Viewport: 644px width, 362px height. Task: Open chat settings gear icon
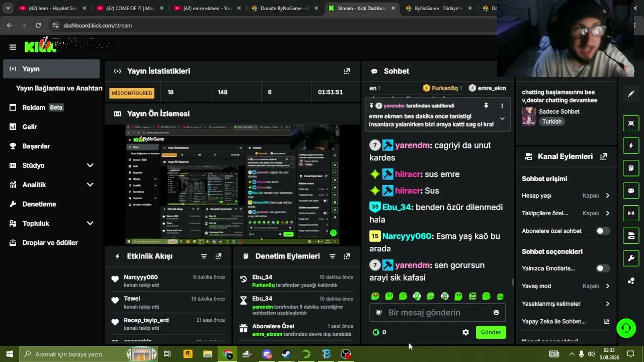point(465,332)
